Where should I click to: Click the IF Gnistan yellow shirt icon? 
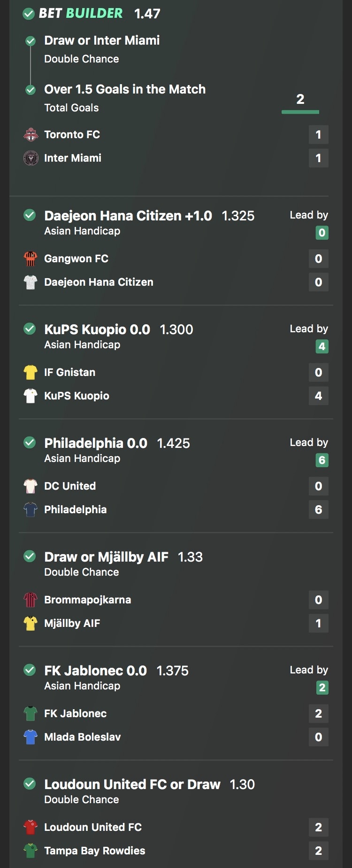31,372
